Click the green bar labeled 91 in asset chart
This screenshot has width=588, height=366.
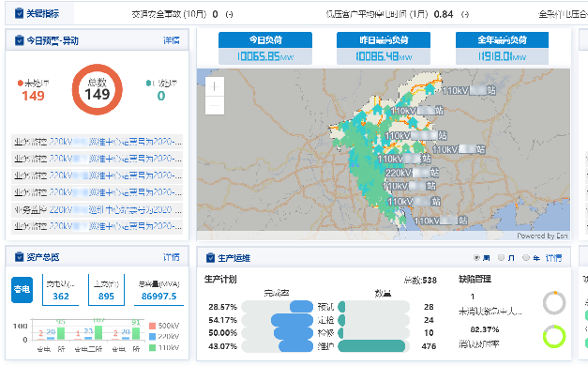coord(136,333)
